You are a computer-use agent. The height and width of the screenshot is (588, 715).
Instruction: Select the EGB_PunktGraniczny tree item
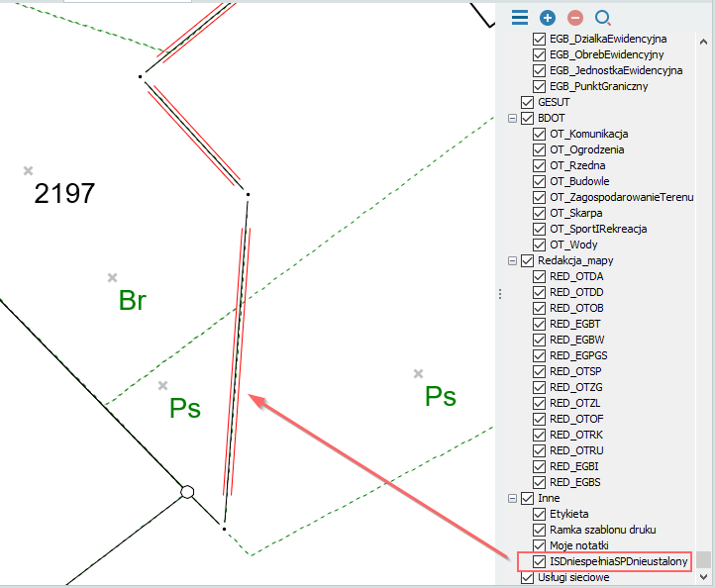598,86
